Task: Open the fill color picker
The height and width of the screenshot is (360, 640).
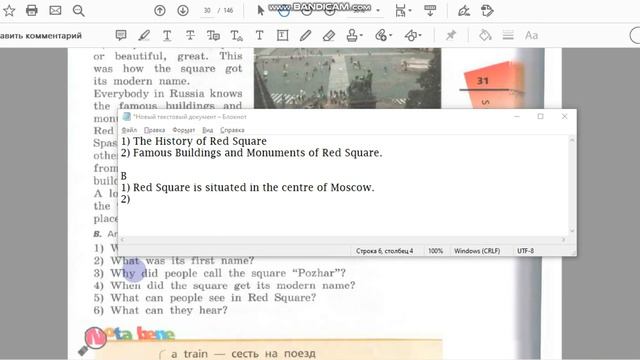Action: click(x=485, y=36)
